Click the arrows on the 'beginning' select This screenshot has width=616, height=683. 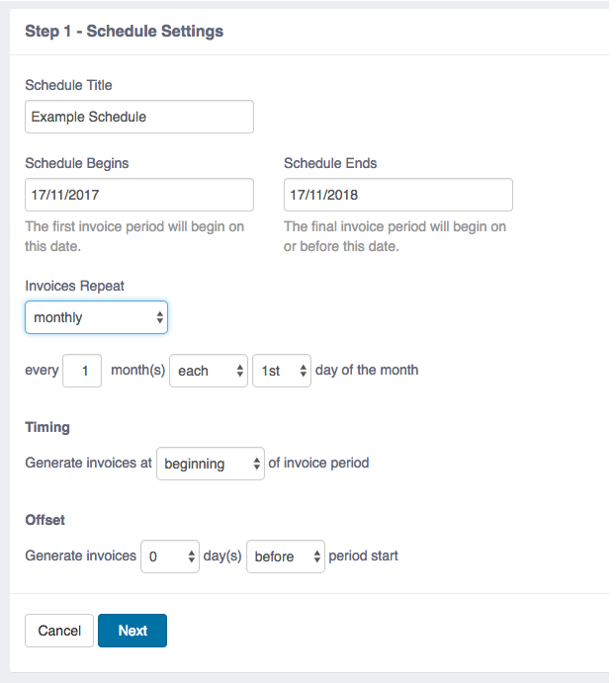pyautogui.click(x=257, y=464)
